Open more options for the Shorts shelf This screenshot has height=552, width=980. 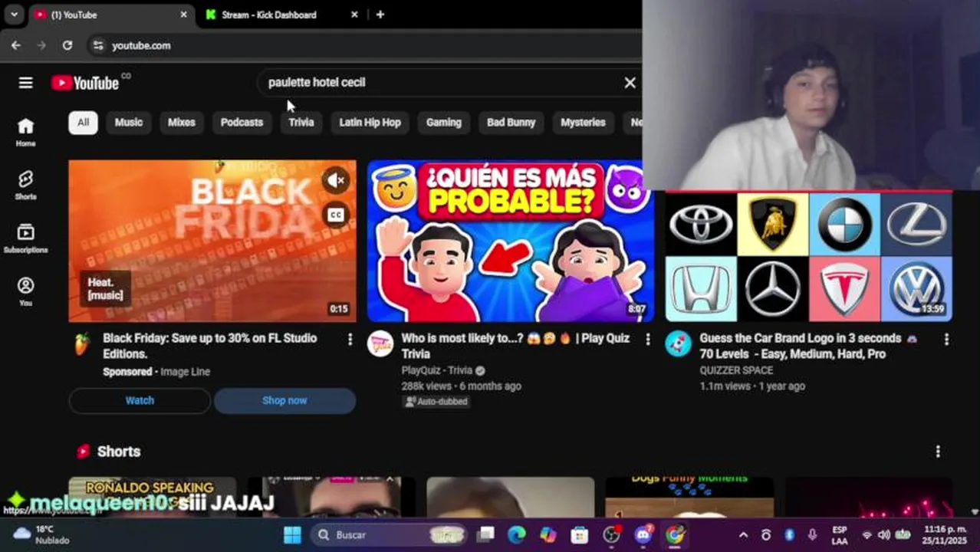[937, 452]
